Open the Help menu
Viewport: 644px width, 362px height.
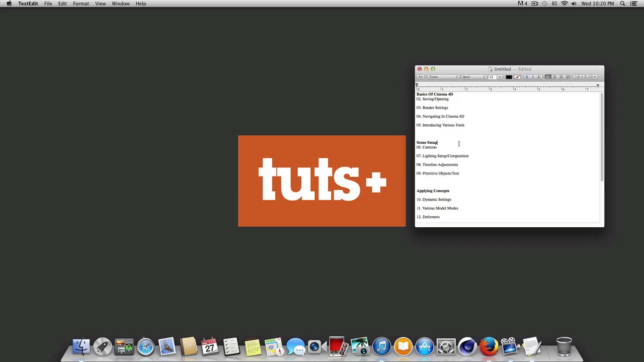pyautogui.click(x=141, y=4)
